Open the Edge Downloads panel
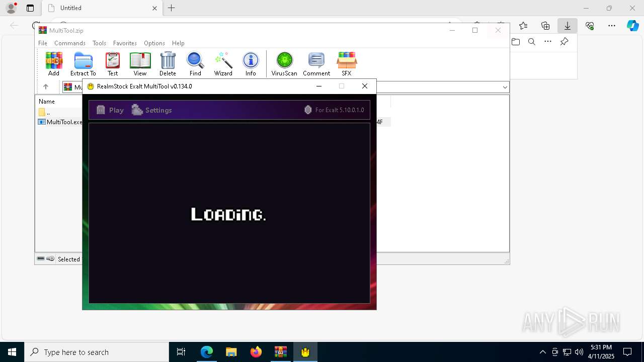 [x=568, y=26]
